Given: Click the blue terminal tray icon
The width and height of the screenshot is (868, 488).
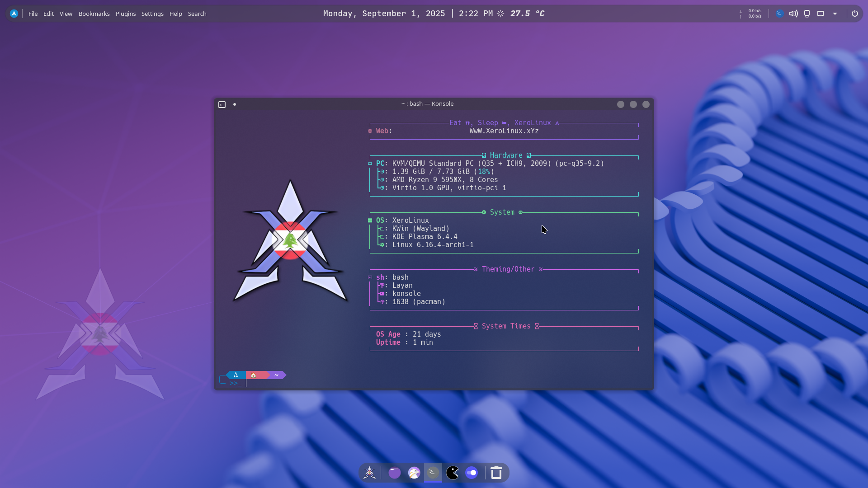Looking at the screenshot, I should click(x=779, y=14).
